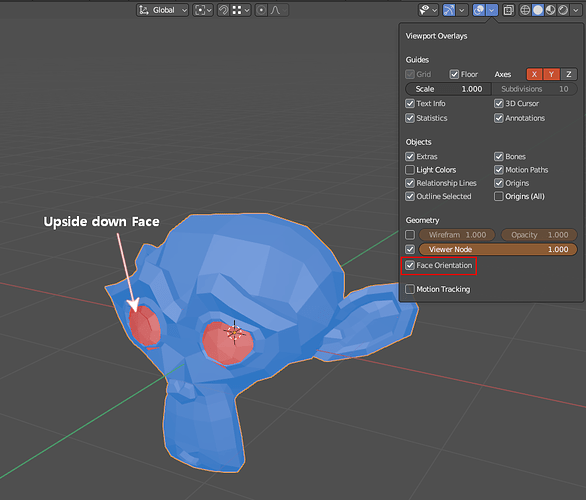The width and height of the screenshot is (586, 500).
Task: Toggle proportional editing circle icon
Action: (261, 10)
